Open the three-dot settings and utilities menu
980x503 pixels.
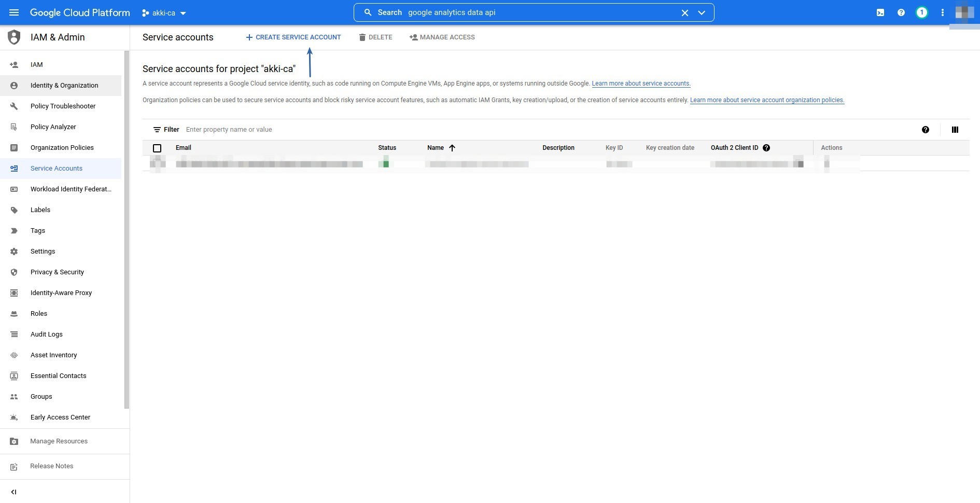(942, 12)
